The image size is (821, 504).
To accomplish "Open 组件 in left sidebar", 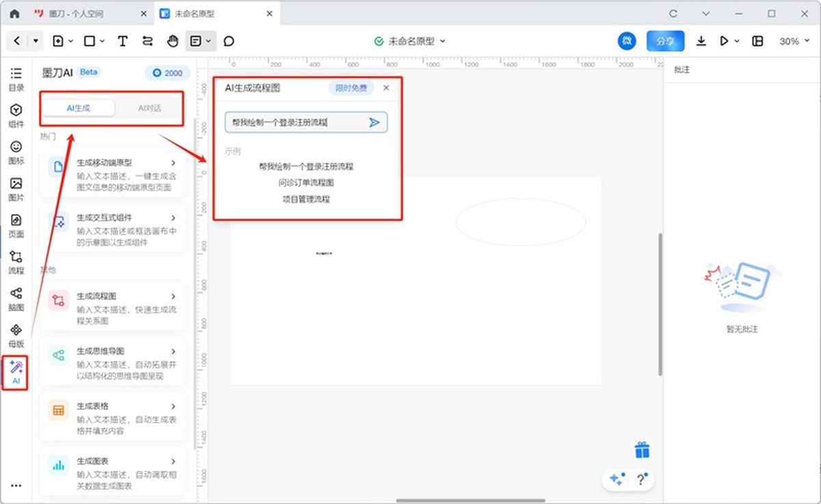I will click(16, 116).
